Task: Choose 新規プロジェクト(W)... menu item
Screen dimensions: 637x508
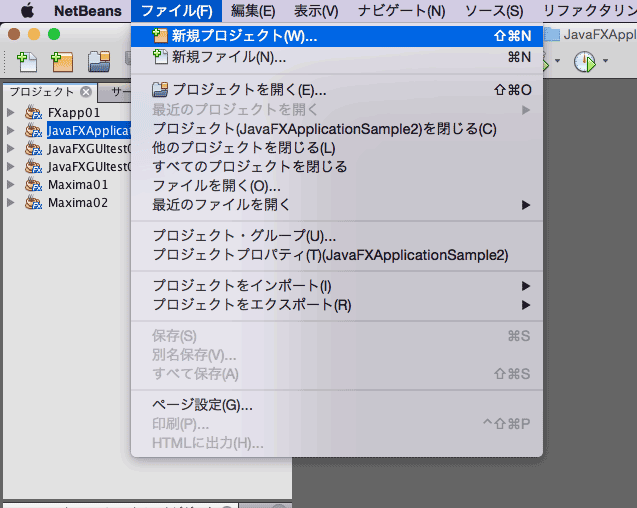Action: (x=337, y=36)
